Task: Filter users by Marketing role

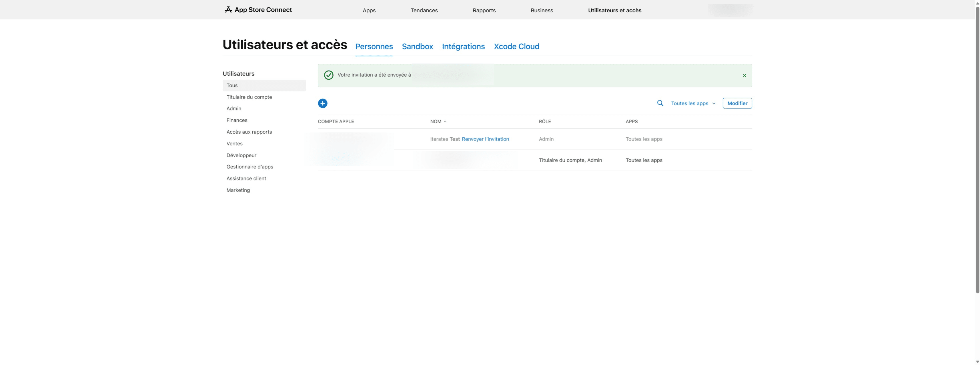Action: click(x=238, y=190)
